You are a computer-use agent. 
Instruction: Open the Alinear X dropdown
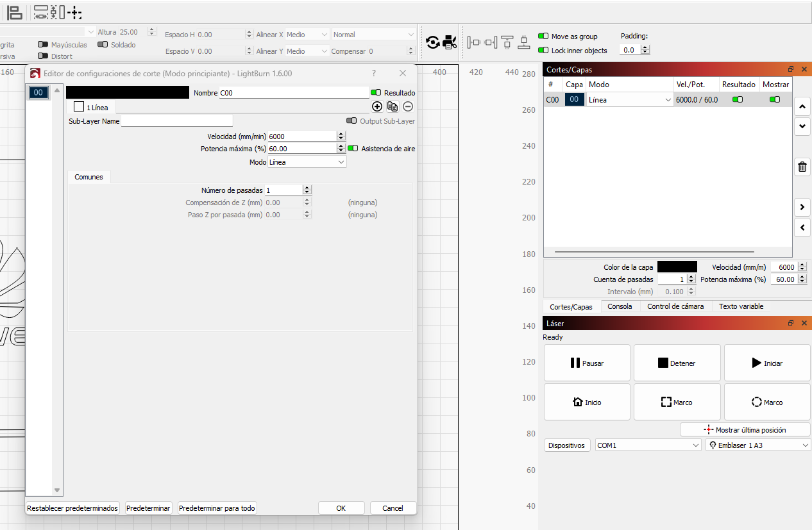point(307,35)
